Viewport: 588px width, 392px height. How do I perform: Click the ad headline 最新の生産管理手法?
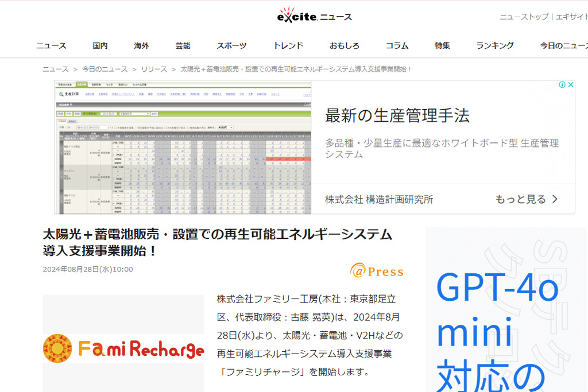pyautogui.click(x=397, y=115)
